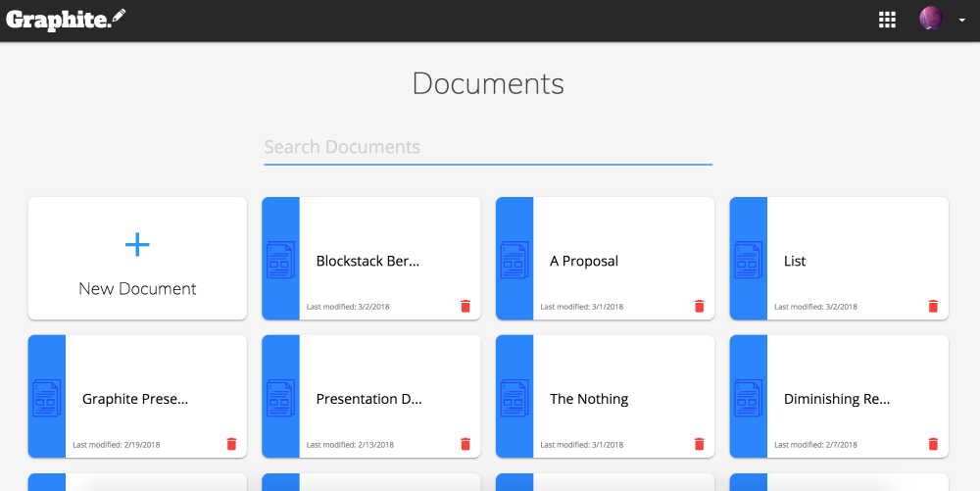Click the user profile avatar
980x491 pixels.
tap(931, 19)
